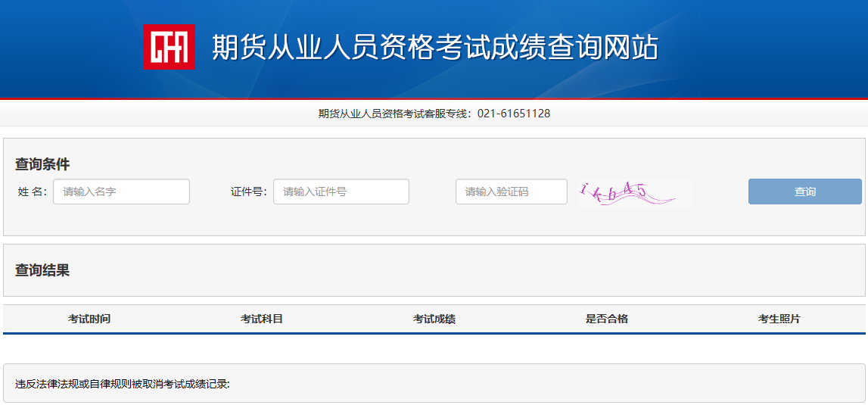The height and width of the screenshot is (405, 868).
Task: Select the 考生照片 column header
Action: [x=779, y=319]
